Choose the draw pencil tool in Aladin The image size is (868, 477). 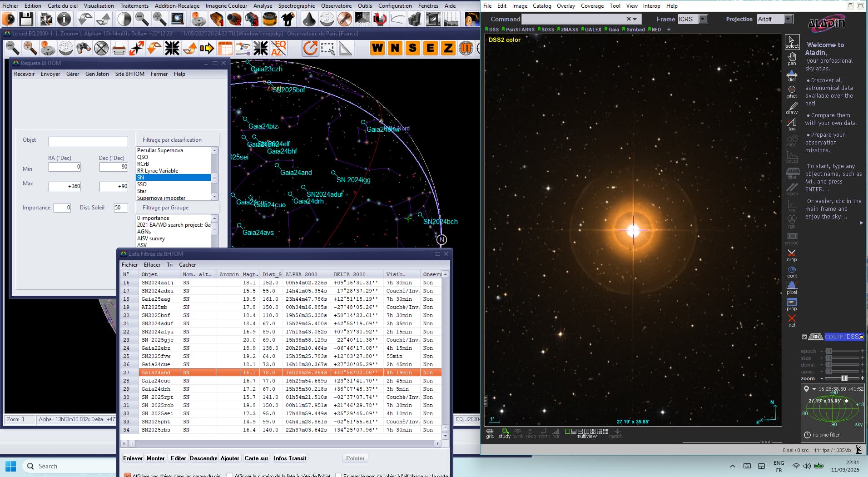(x=792, y=108)
